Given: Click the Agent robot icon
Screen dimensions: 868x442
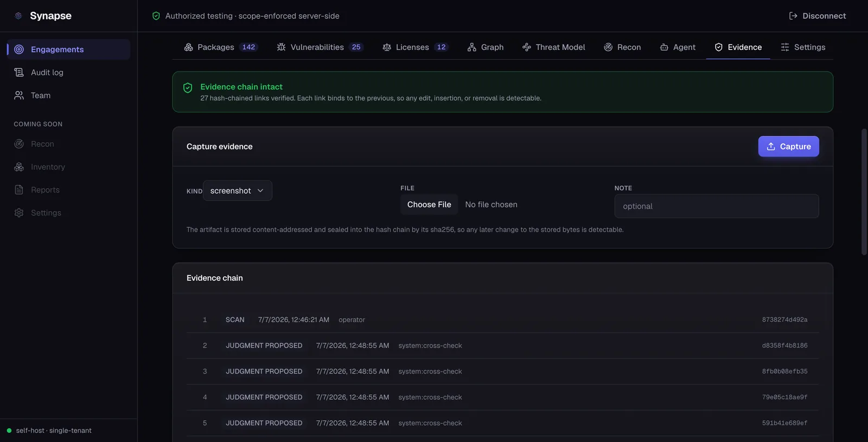Looking at the screenshot, I should click(x=664, y=47).
